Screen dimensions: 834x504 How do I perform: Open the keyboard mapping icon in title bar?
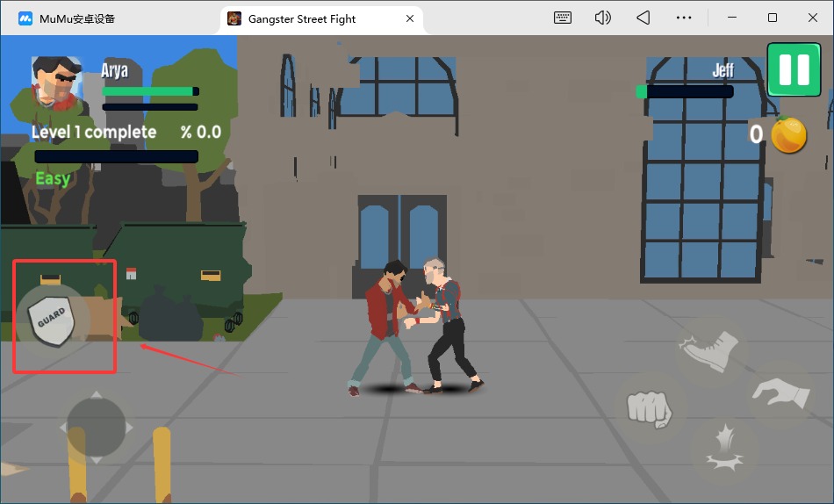(564, 18)
